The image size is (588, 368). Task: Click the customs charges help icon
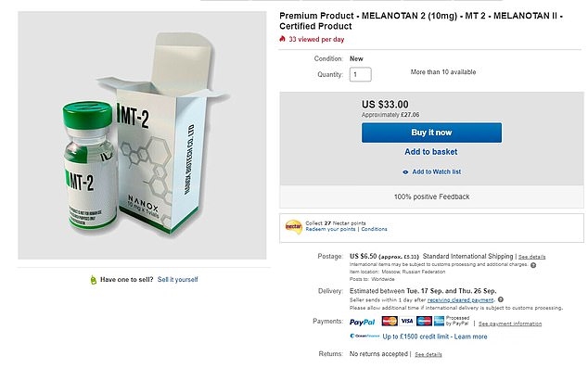533,265
